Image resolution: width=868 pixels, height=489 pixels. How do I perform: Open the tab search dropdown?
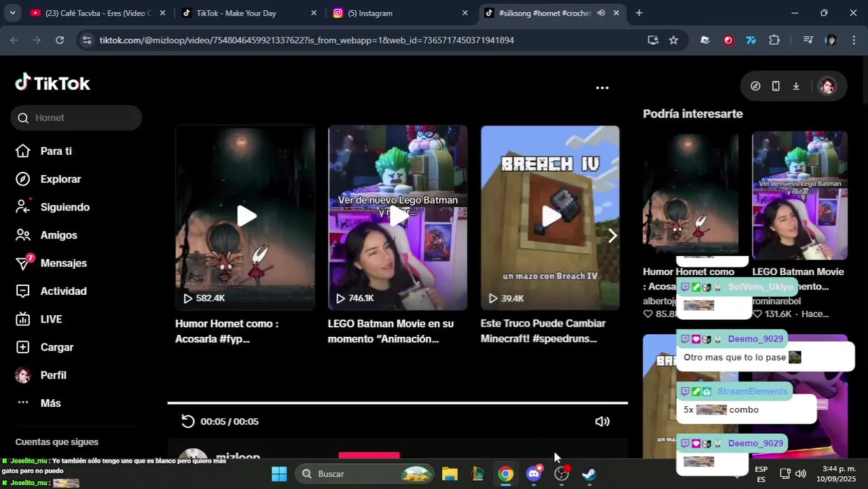pos(12,13)
